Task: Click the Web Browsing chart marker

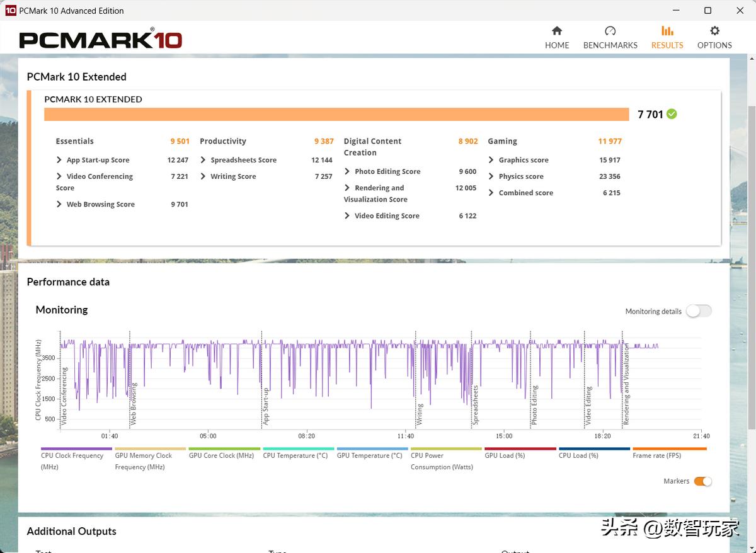Action: (134, 404)
